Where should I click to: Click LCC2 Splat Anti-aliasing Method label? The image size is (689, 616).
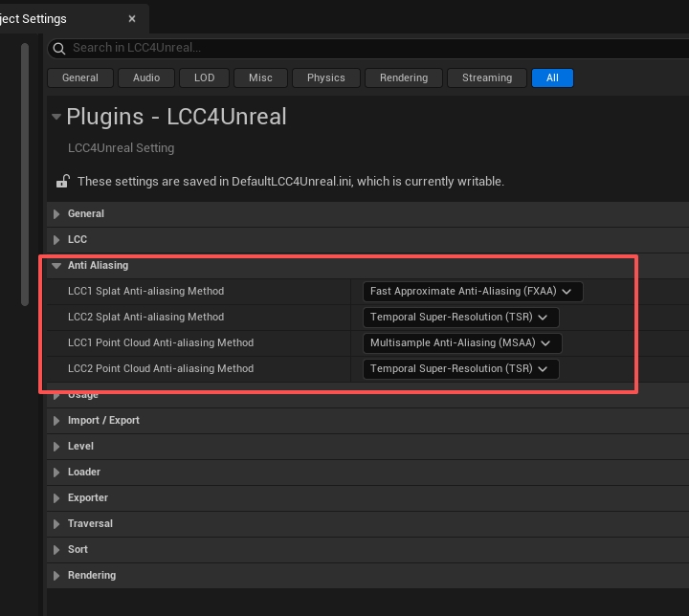145,317
